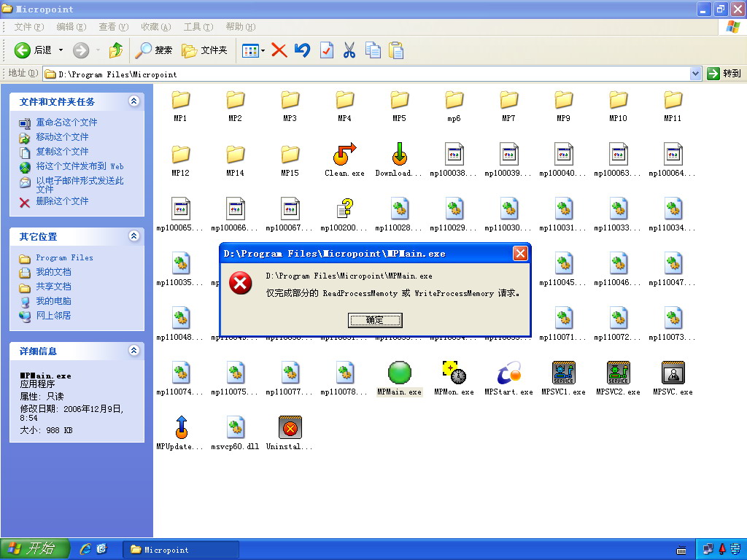The width and height of the screenshot is (747, 560).
Task: Select the MPMon.exe icon
Action: click(x=454, y=373)
